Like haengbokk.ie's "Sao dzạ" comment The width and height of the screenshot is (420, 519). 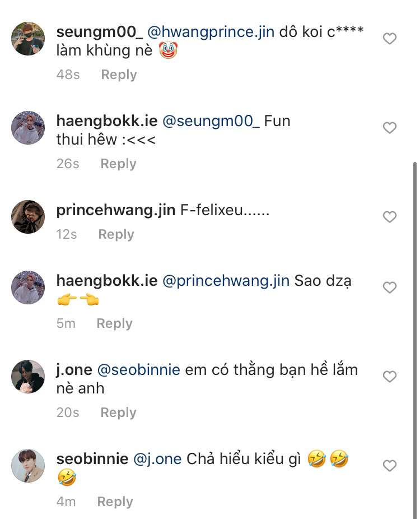(x=389, y=288)
